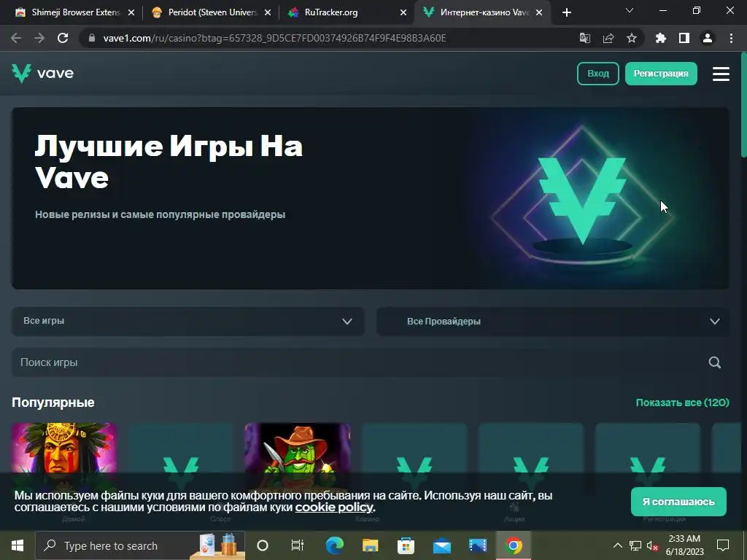Open the network tray icon
This screenshot has height=560, width=747.
click(x=635, y=545)
